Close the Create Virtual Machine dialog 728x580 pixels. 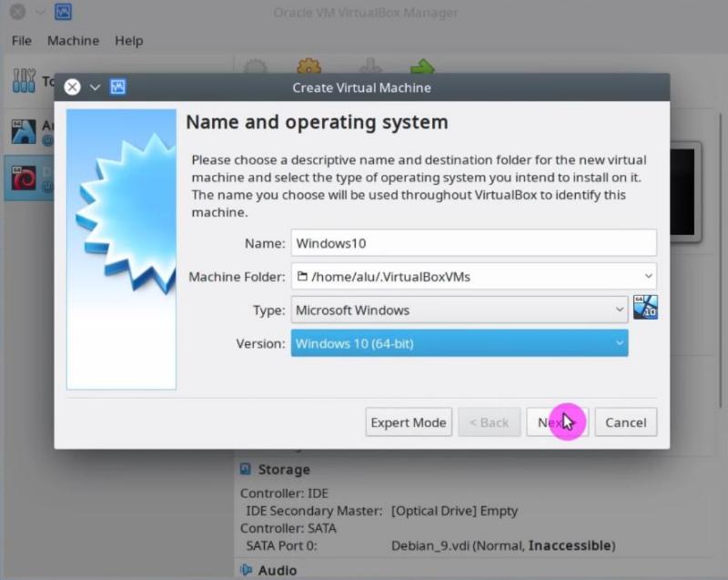pyautogui.click(x=73, y=86)
